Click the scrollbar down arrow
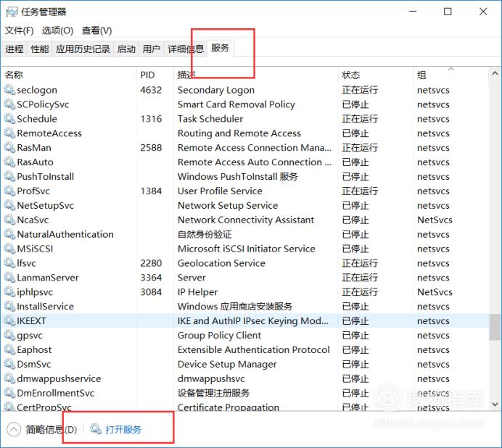This screenshot has width=502, height=448. pos(495,405)
